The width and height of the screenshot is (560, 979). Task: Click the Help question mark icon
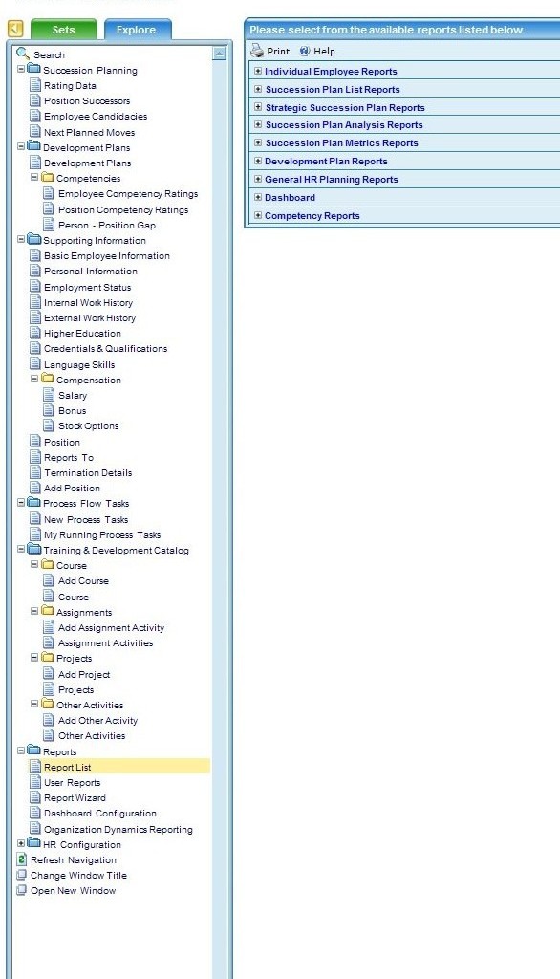pyautogui.click(x=305, y=52)
